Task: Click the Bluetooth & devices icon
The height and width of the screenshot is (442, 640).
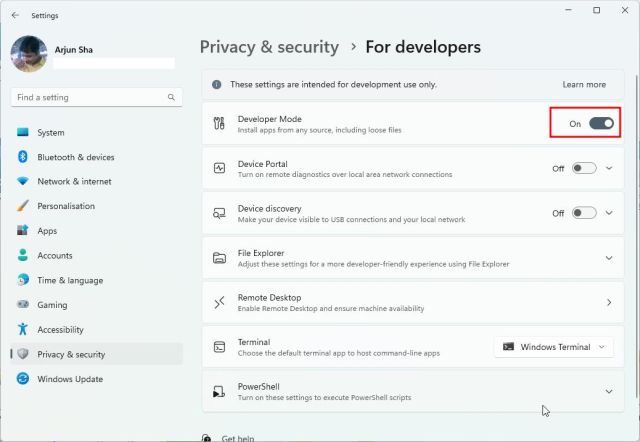Action: click(x=22, y=157)
